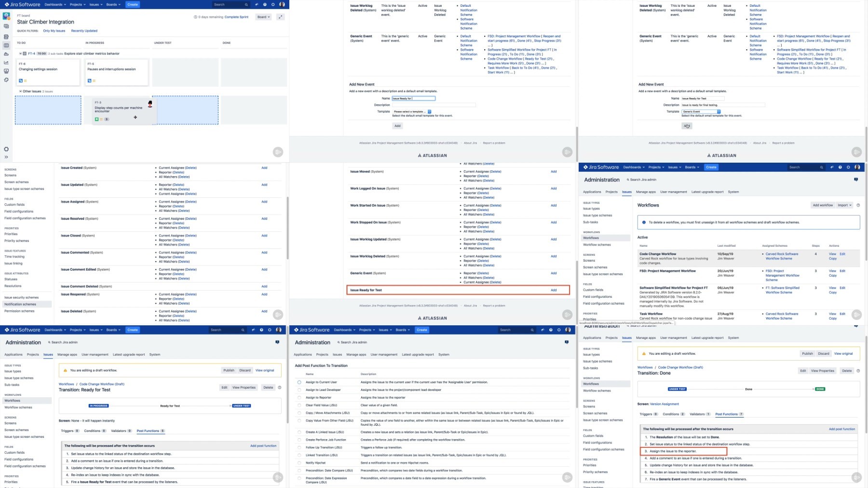Open the Reports chart icon in Stair Climber sidebar
The width and height of the screenshot is (868, 488).
(6, 62)
